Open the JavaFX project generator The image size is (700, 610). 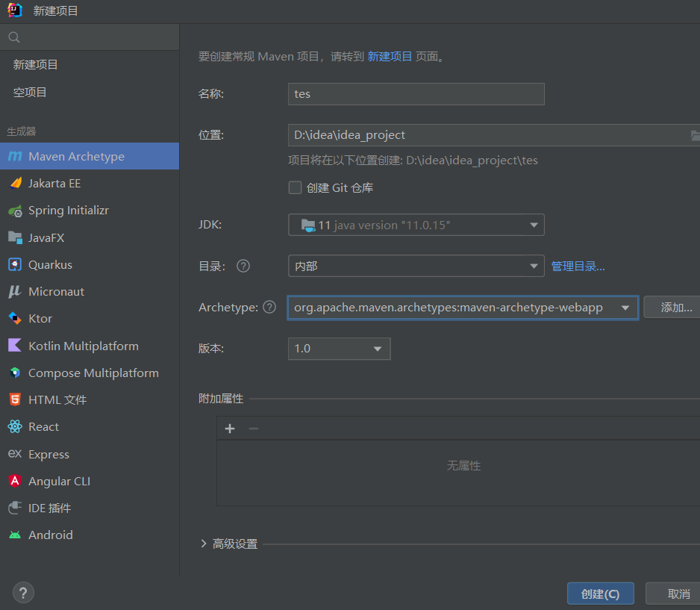point(54,237)
